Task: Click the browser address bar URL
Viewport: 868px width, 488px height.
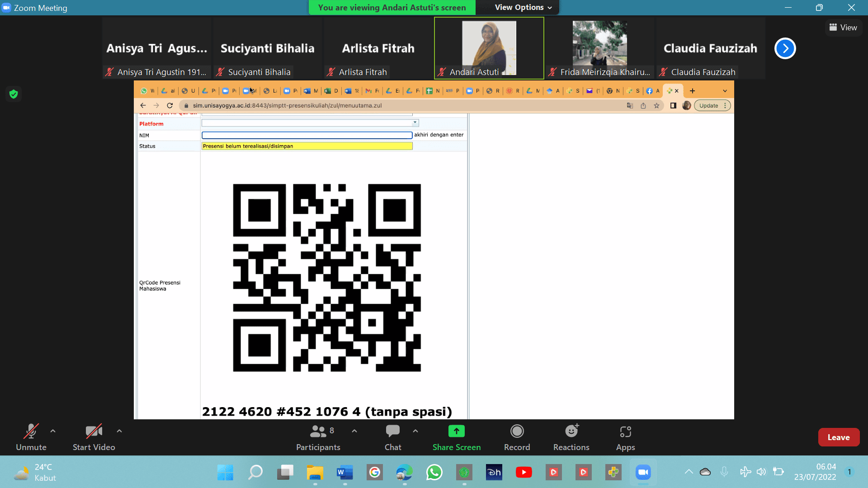Action: pyautogui.click(x=287, y=105)
